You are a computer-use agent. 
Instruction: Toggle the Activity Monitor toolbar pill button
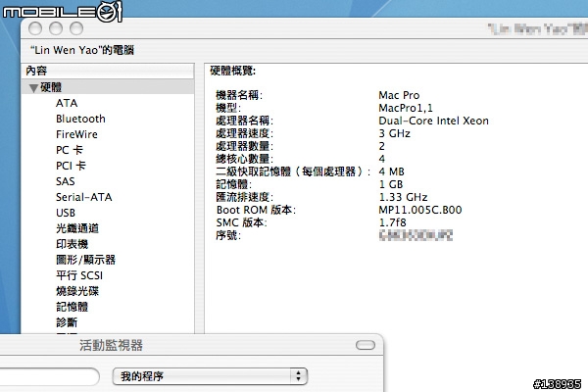pyautogui.click(x=366, y=345)
